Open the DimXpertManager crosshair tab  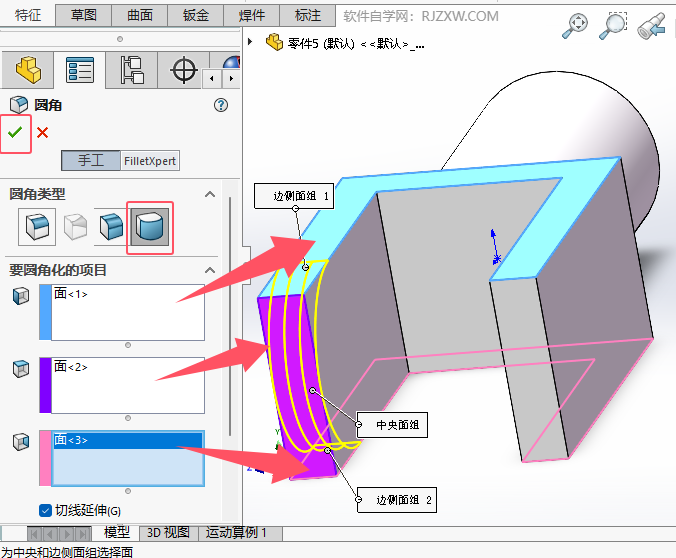pos(184,70)
